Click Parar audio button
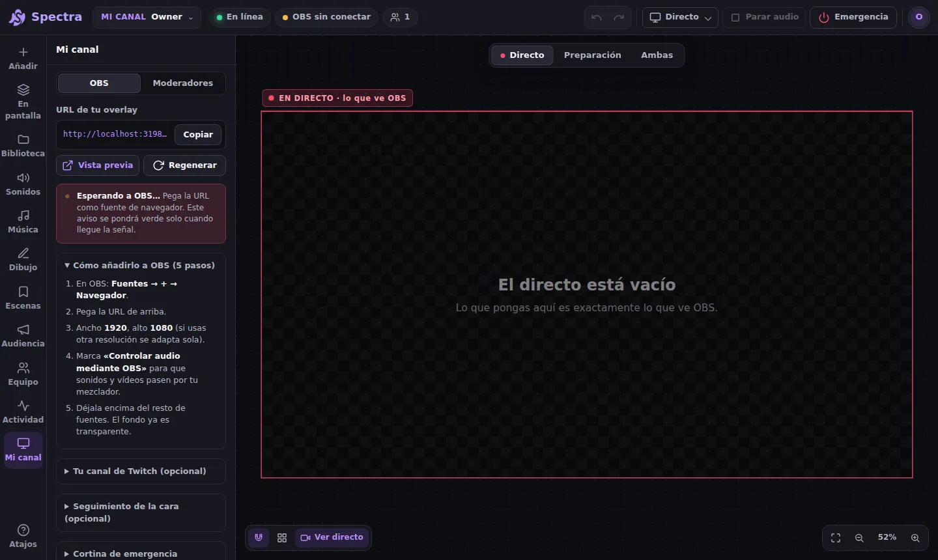This screenshot has height=560, width=938. (764, 17)
